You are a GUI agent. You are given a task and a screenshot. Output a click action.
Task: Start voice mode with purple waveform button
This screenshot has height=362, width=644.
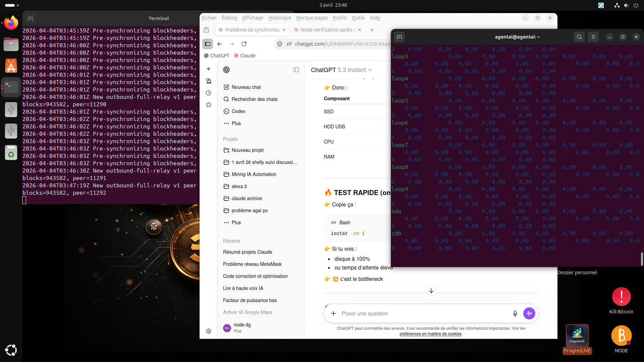[x=529, y=313]
